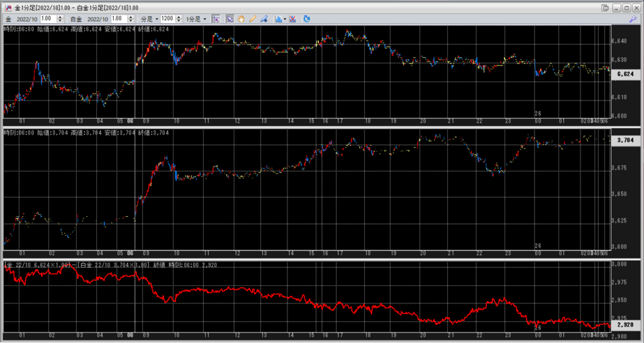Click the detach window icon in title bar
The width and height of the screenshot is (644, 343).
(605, 8)
